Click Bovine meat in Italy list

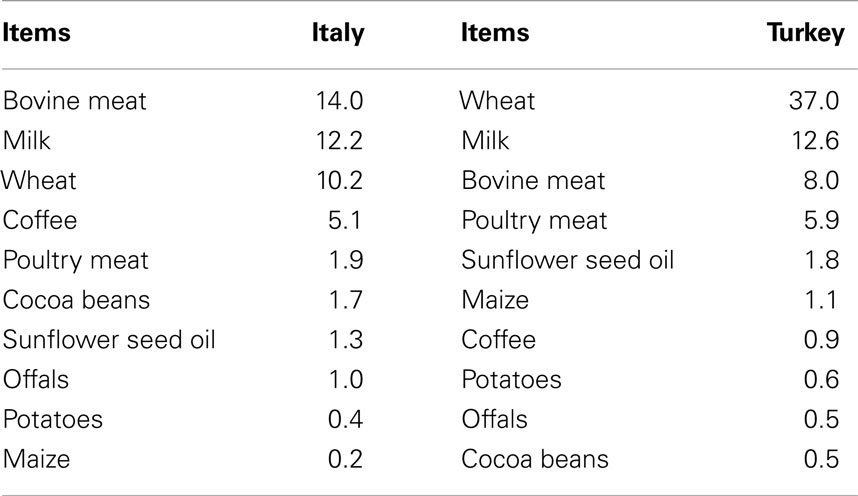[x=74, y=101]
